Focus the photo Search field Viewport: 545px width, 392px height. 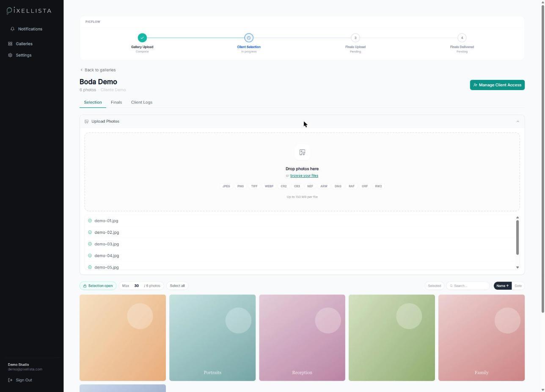click(468, 286)
